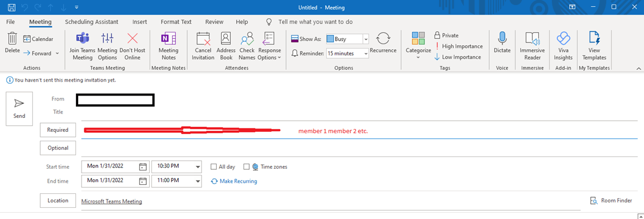Collapse the ribbon with chevron
Image resolution: width=644 pixels, height=219 pixels.
point(638,68)
